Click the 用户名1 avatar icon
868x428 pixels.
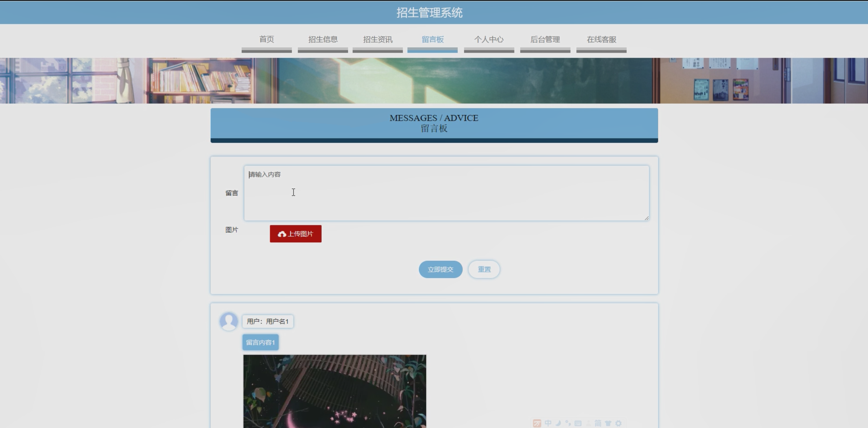click(229, 321)
